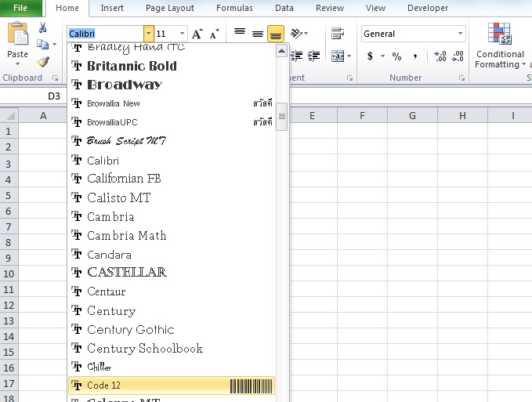The height and width of the screenshot is (402, 532).
Task: Open Conditional Formatting menu
Action: point(500,45)
